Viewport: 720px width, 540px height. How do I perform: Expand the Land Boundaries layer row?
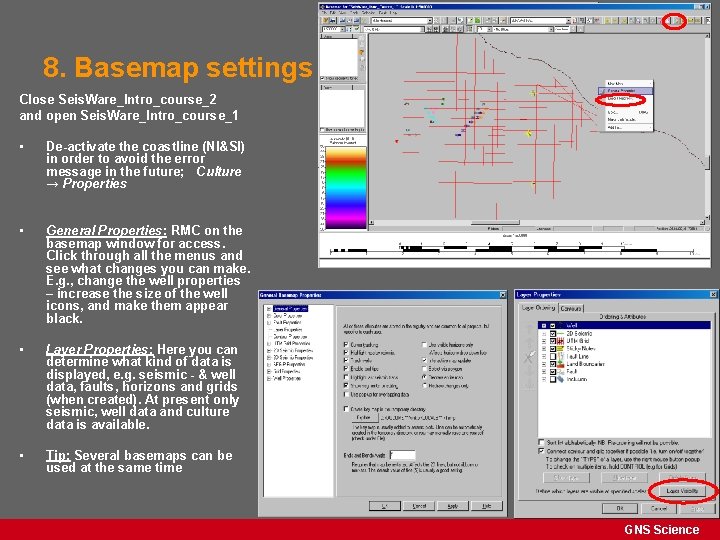(544, 364)
